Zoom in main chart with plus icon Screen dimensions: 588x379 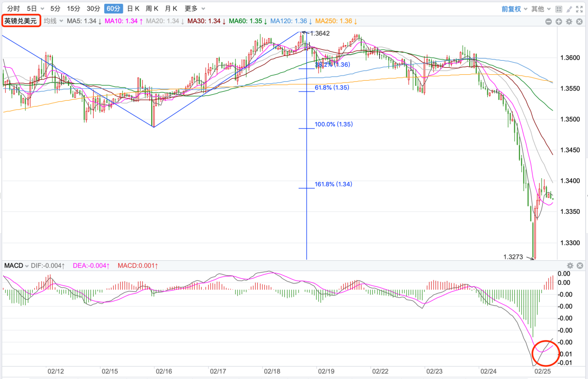559,21
